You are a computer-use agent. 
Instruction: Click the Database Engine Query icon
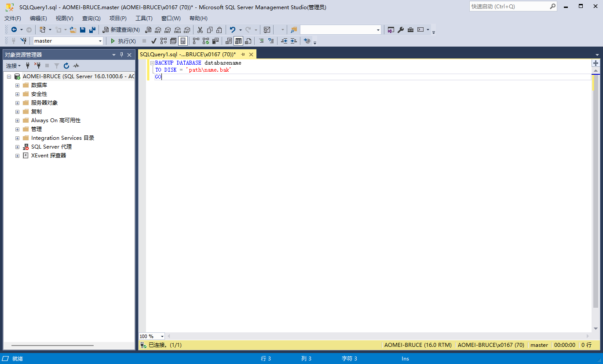[149, 29]
